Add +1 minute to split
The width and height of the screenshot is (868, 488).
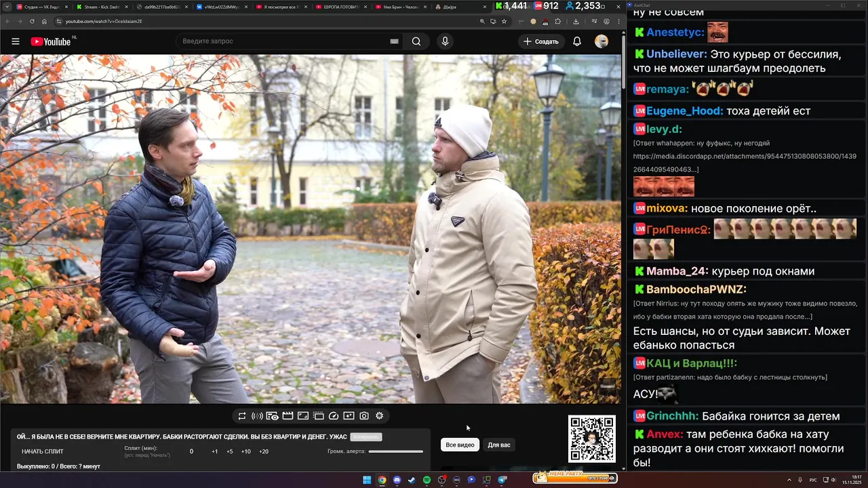(214, 451)
